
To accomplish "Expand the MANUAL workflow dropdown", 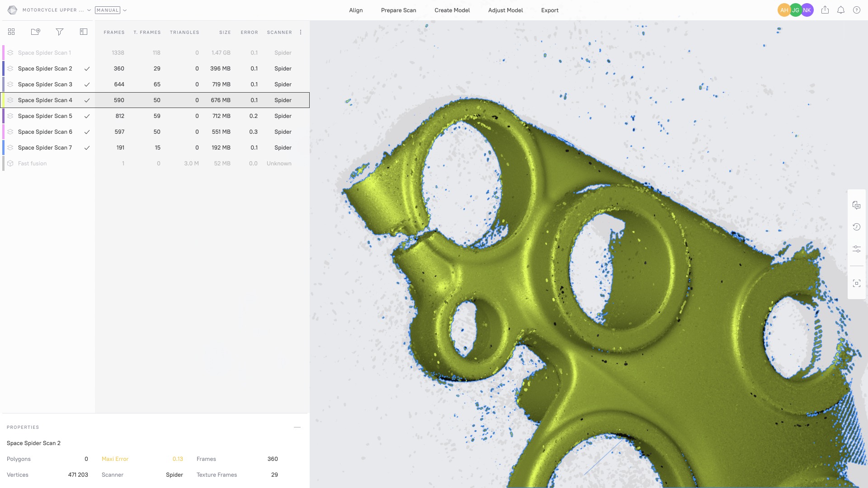I will (125, 10).
